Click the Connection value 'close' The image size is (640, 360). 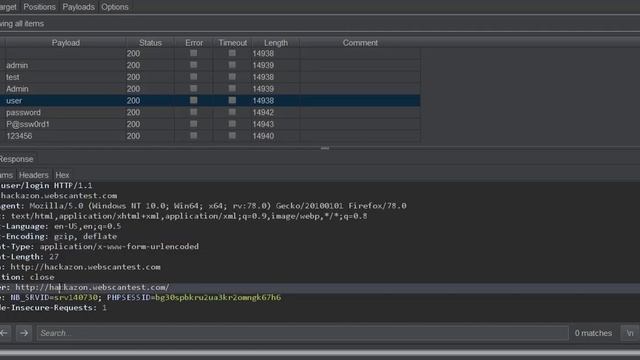point(42,277)
